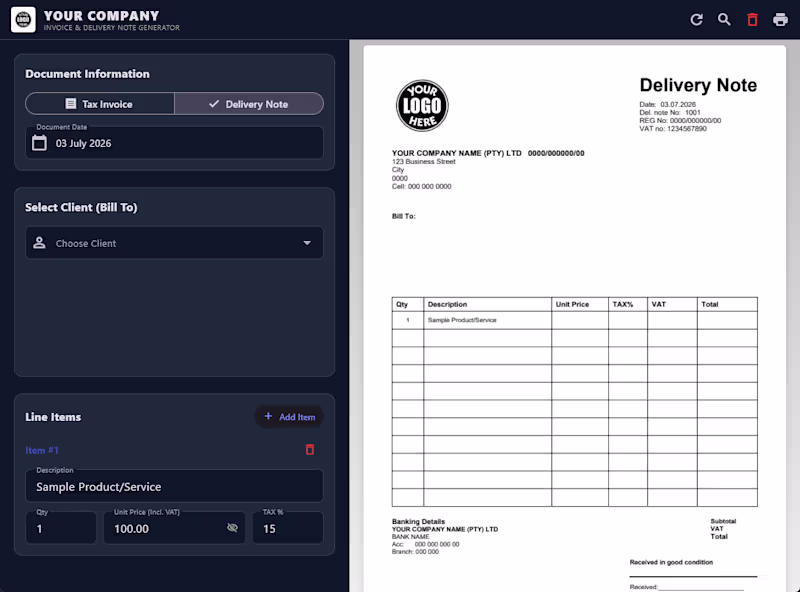Image resolution: width=800 pixels, height=592 pixels.
Task: Click 'Del. note No: 1001' in preview
Action: (x=670, y=112)
